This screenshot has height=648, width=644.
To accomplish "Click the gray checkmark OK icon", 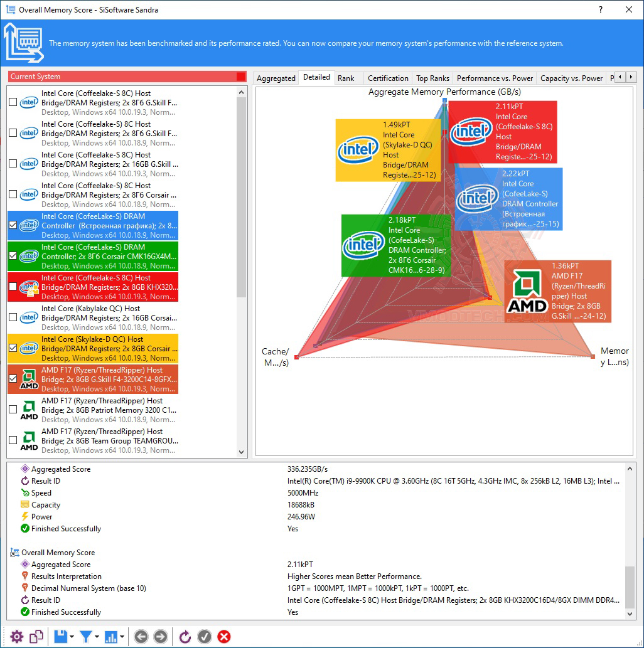I will (205, 637).
